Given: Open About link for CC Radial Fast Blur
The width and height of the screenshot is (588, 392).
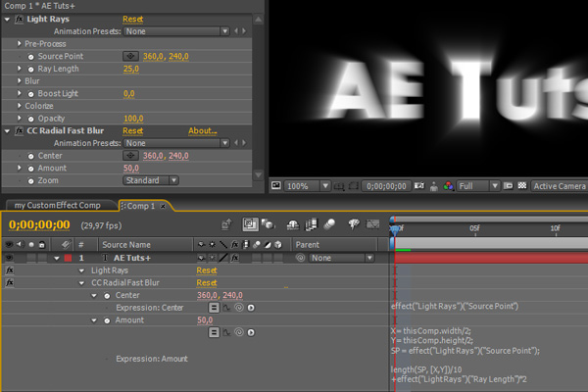Looking at the screenshot, I should tap(203, 131).
